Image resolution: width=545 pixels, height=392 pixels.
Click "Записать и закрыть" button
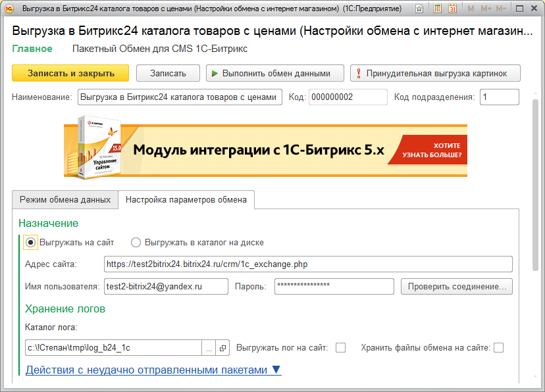(70, 73)
